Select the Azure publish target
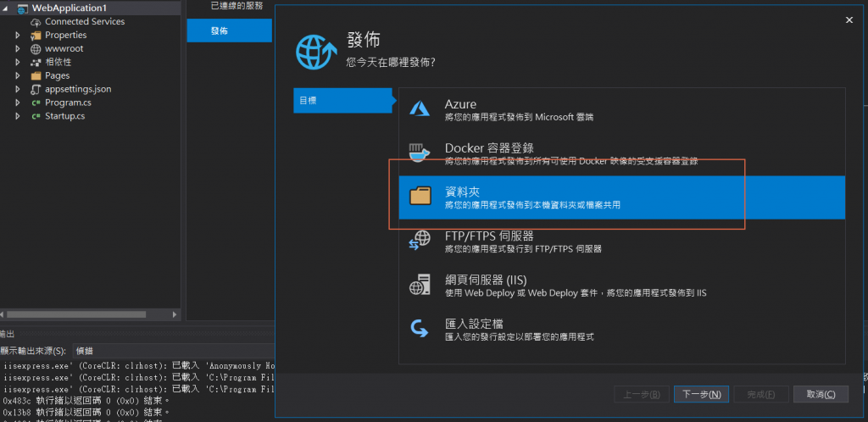The width and height of the screenshot is (868, 422). tap(621, 109)
